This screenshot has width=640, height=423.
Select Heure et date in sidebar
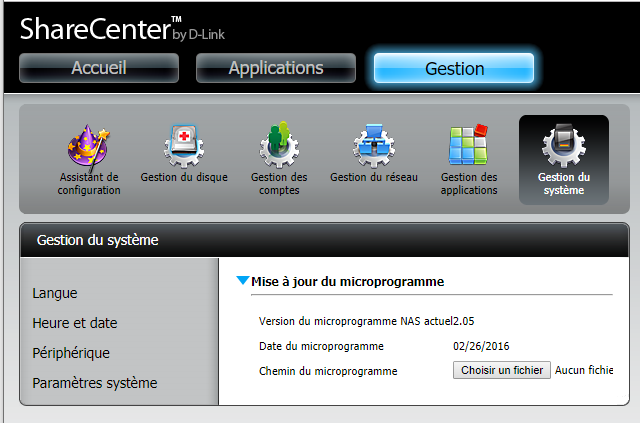(x=75, y=323)
